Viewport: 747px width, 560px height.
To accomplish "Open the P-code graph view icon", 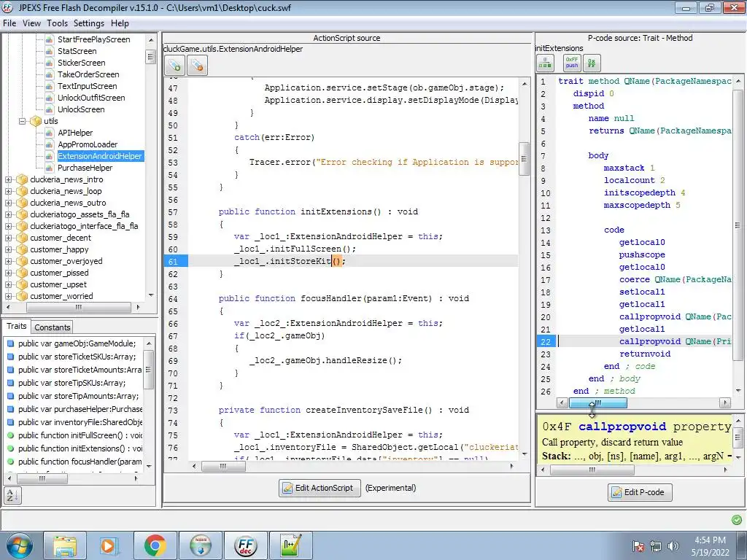I will 545,63.
